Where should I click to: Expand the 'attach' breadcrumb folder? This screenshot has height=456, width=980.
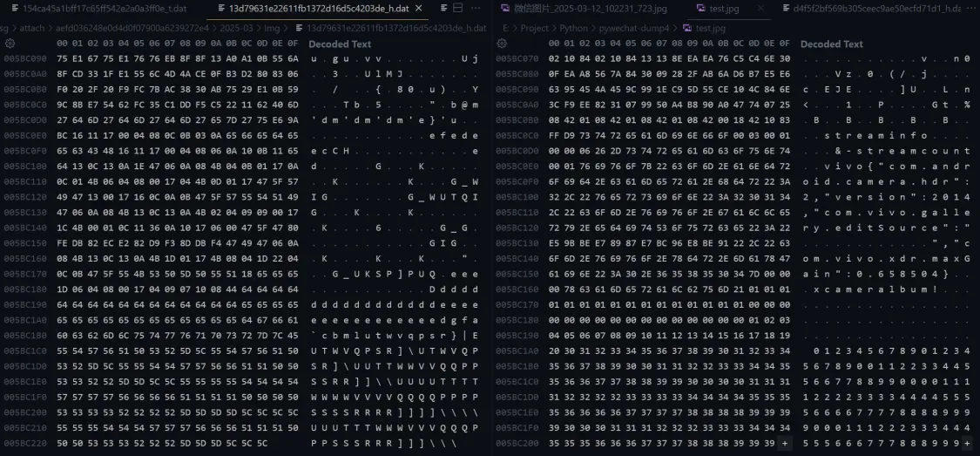point(32,28)
